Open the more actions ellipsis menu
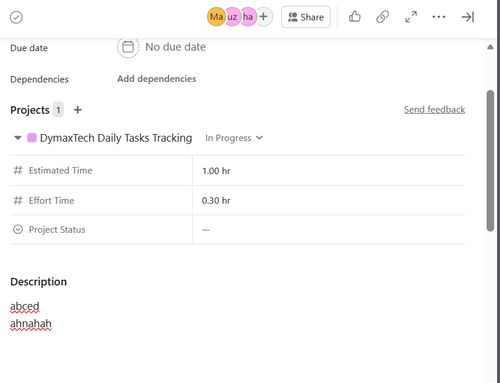 click(439, 17)
